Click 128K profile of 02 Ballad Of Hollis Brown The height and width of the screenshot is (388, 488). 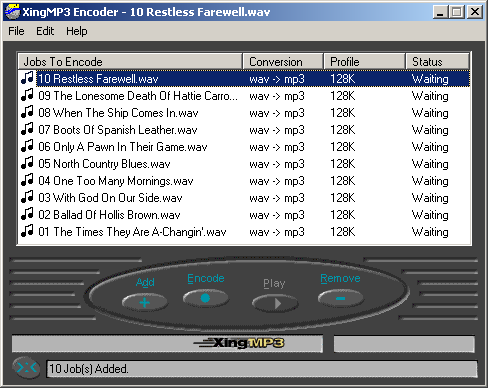coord(343,215)
